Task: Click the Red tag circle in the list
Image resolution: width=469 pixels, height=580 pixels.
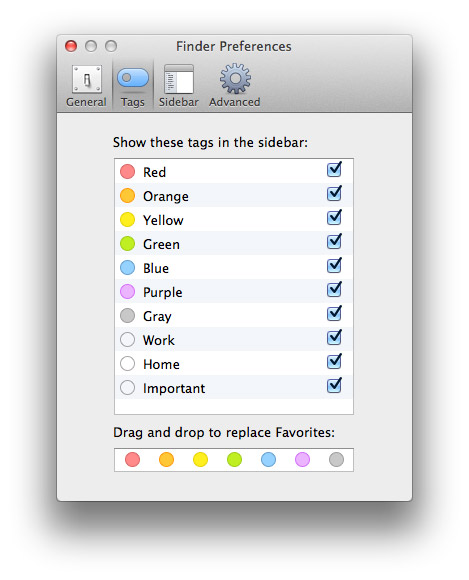Action: tap(128, 172)
